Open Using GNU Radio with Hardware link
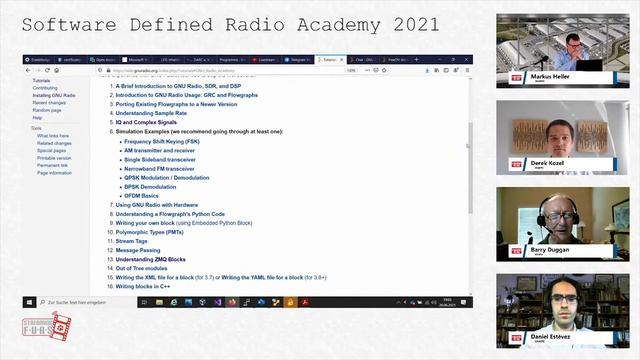This screenshot has height=360, width=640. [x=157, y=205]
